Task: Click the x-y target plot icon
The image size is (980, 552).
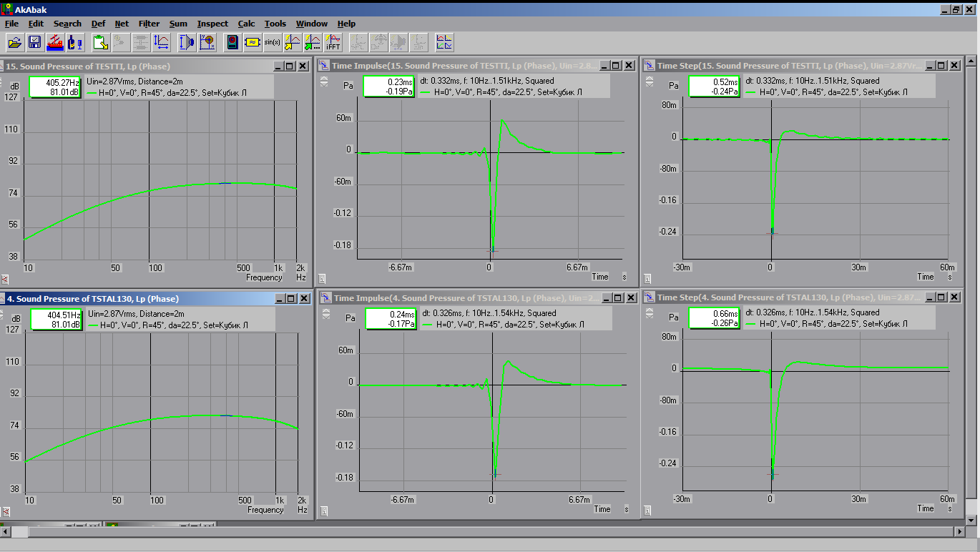Action: [x=207, y=43]
